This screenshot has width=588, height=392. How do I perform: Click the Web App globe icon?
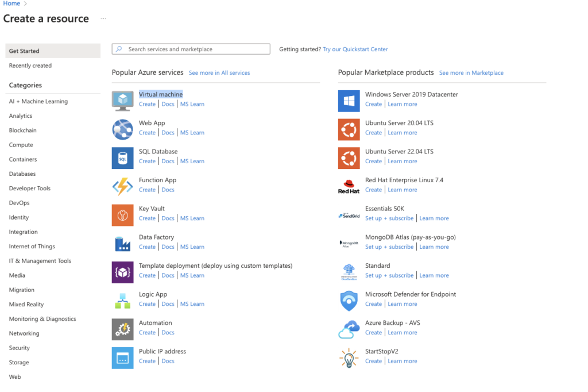pyautogui.click(x=123, y=129)
